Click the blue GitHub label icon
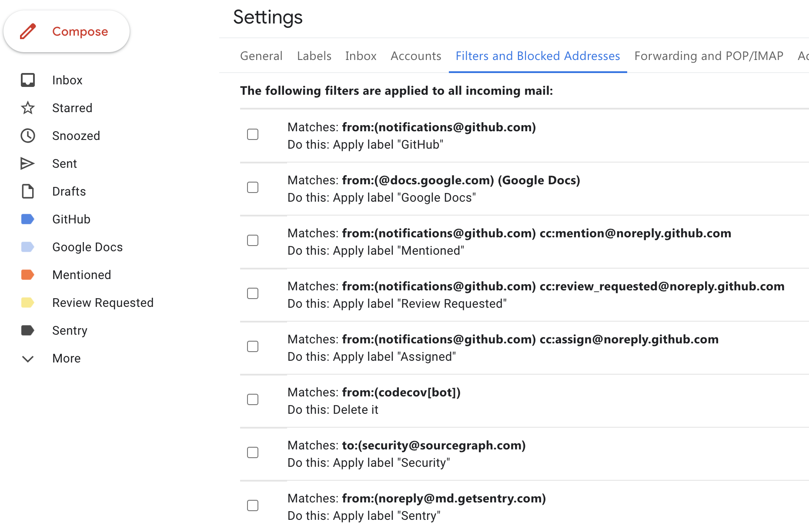Image resolution: width=809 pixels, height=532 pixels. tap(28, 219)
